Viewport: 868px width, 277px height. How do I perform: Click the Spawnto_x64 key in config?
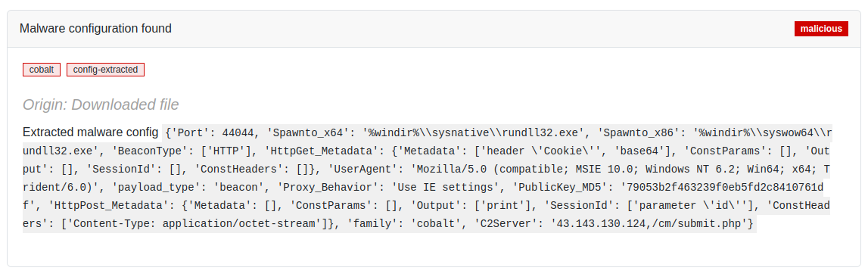(x=310, y=133)
